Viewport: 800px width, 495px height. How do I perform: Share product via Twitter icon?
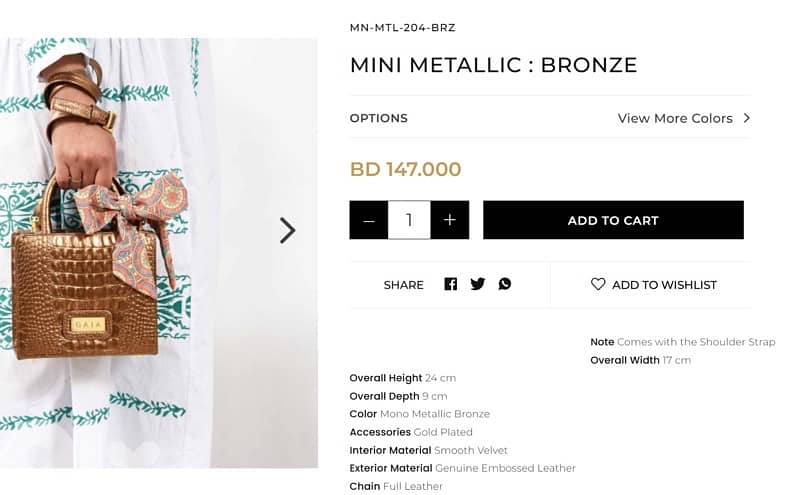[477, 284]
